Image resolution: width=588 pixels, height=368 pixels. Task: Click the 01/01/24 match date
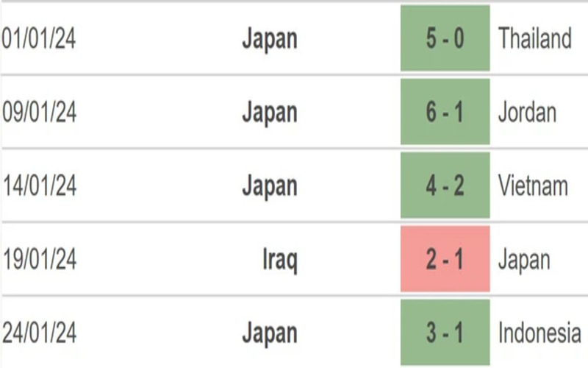tap(39, 38)
